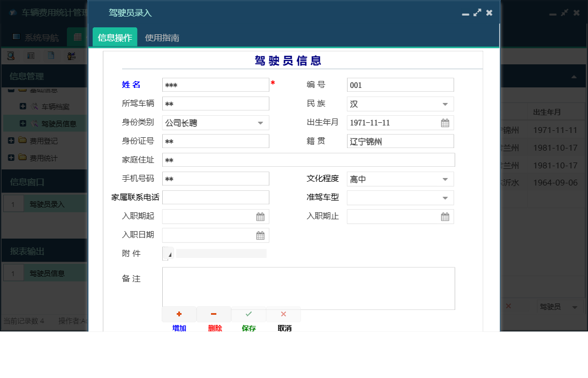The image size is (588, 378).
Task: Open the 出生年月 calendar picker icon
Action: (x=444, y=122)
